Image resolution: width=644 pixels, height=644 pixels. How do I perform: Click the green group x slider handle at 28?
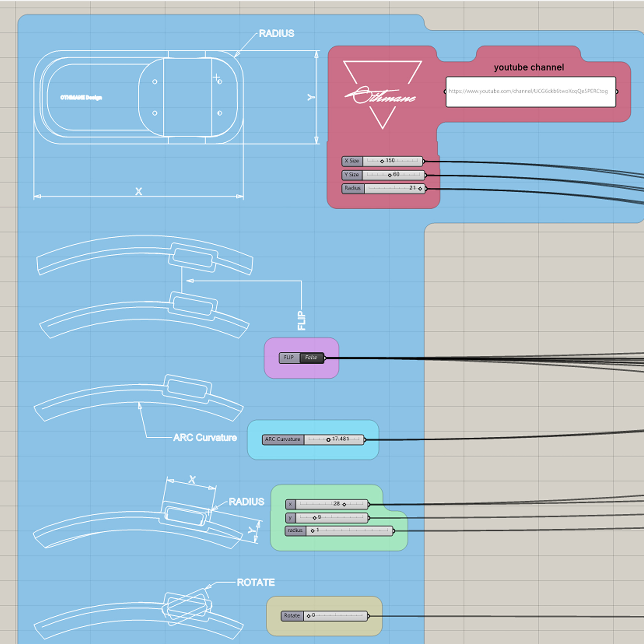click(344, 505)
